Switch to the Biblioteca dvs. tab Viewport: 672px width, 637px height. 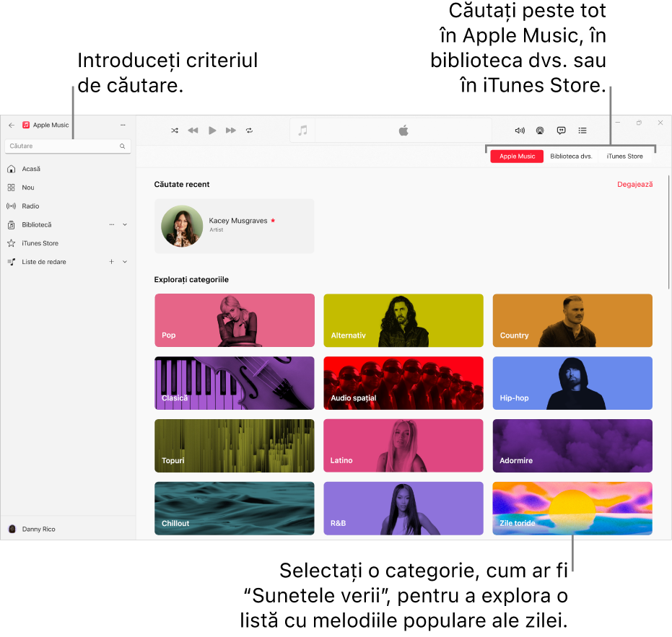tap(570, 156)
